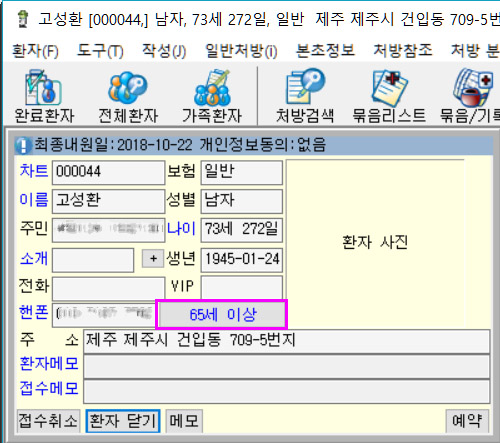Open the 일반처방(I) menu

(241, 51)
